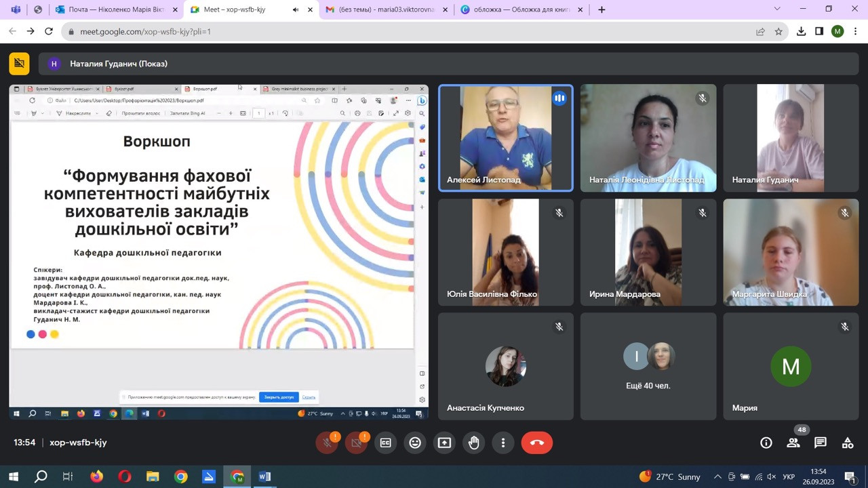Reload the page with refresh button

tap(49, 31)
